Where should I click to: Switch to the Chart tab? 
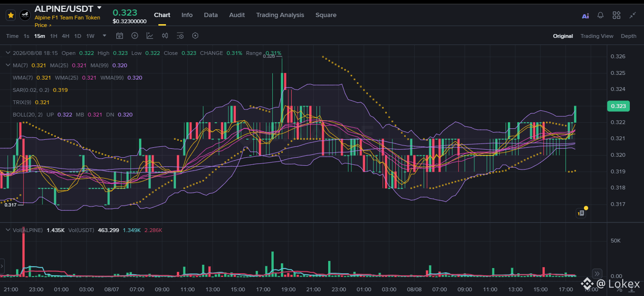[162, 15]
